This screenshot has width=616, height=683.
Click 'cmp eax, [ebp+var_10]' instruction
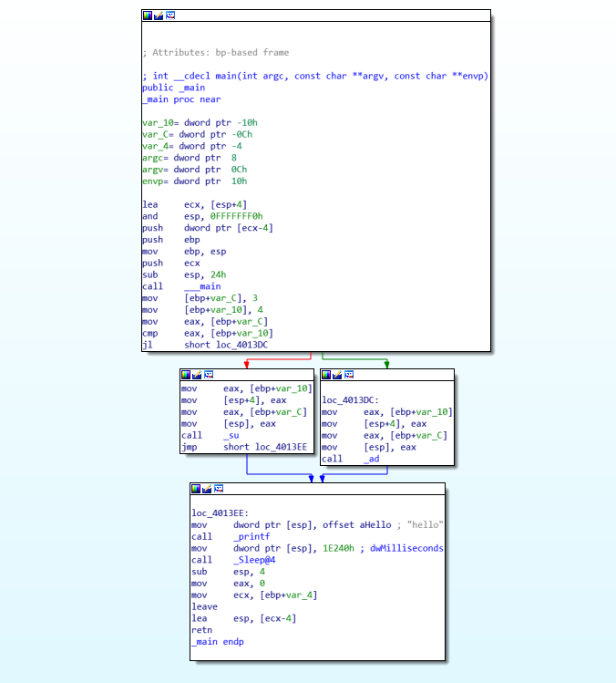click(x=208, y=334)
